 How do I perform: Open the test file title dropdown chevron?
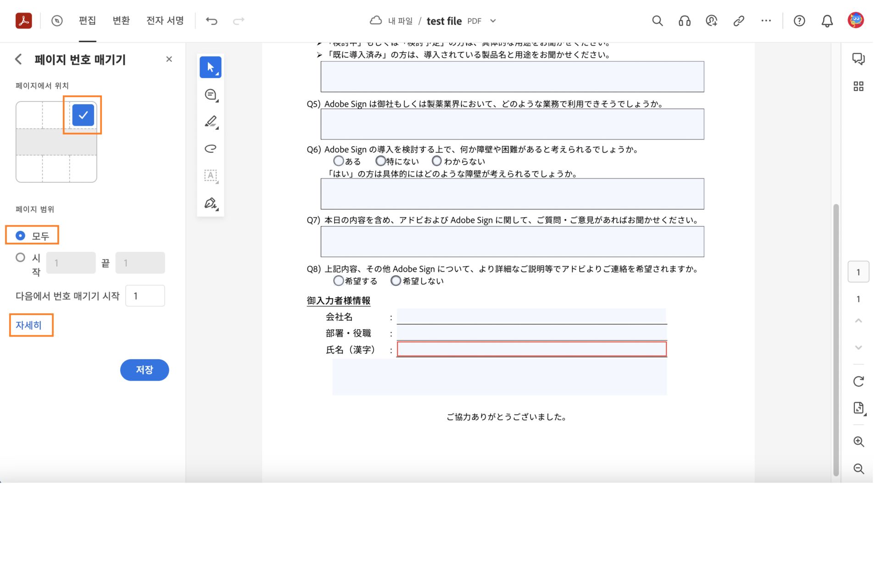click(493, 21)
